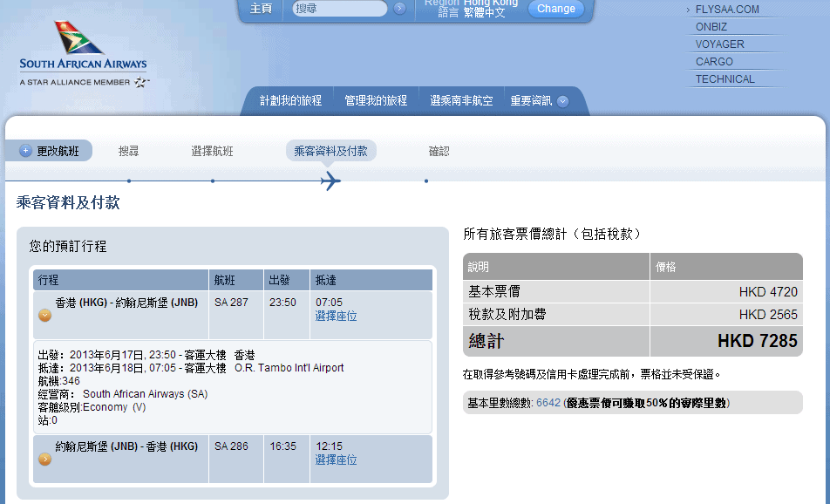The height and width of the screenshot is (504, 830).
Task: Go to the FLYSAA.COM link
Action: 727,10
